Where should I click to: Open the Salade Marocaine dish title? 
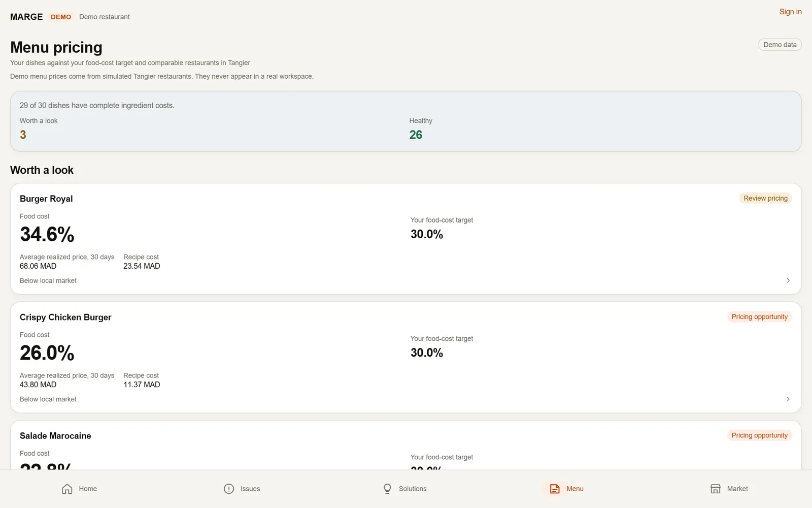click(55, 436)
